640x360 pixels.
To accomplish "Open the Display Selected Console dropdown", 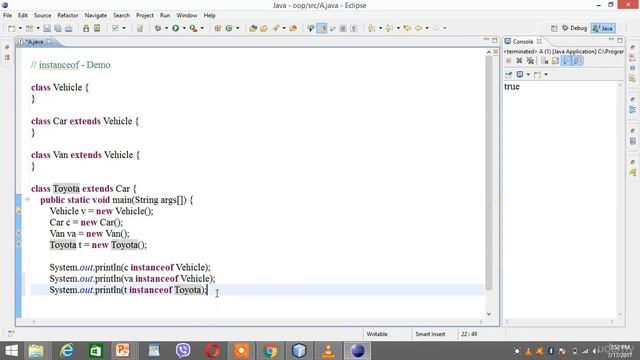I will pos(528,75).
